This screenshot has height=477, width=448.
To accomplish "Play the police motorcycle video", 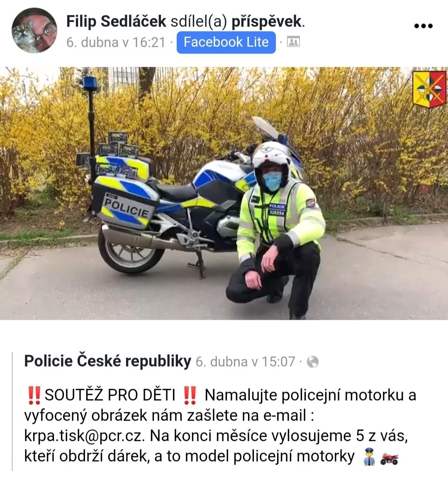I will (224, 193).
